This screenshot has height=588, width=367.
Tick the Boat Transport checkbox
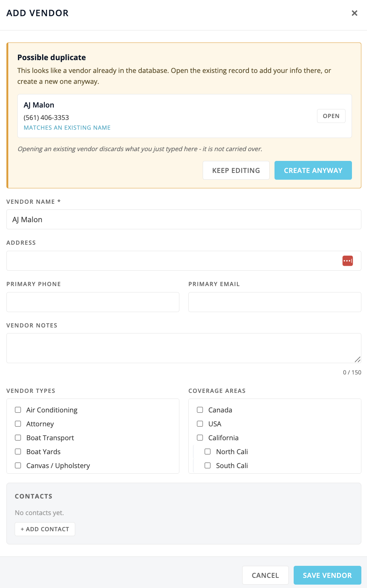(18, 438)
